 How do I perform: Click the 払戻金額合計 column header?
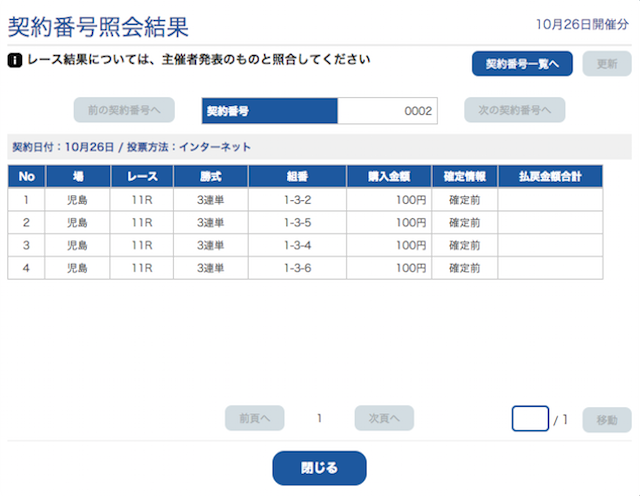[x=550, y=176]
